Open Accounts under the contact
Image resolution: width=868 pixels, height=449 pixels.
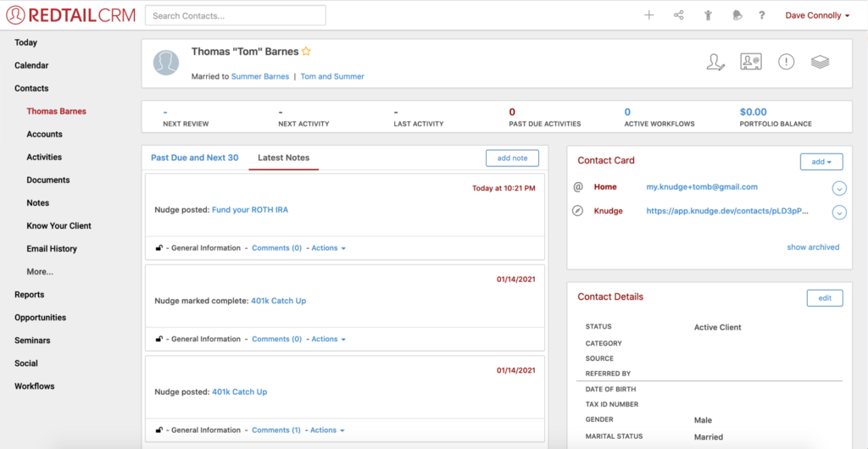(x=44, y=134)
